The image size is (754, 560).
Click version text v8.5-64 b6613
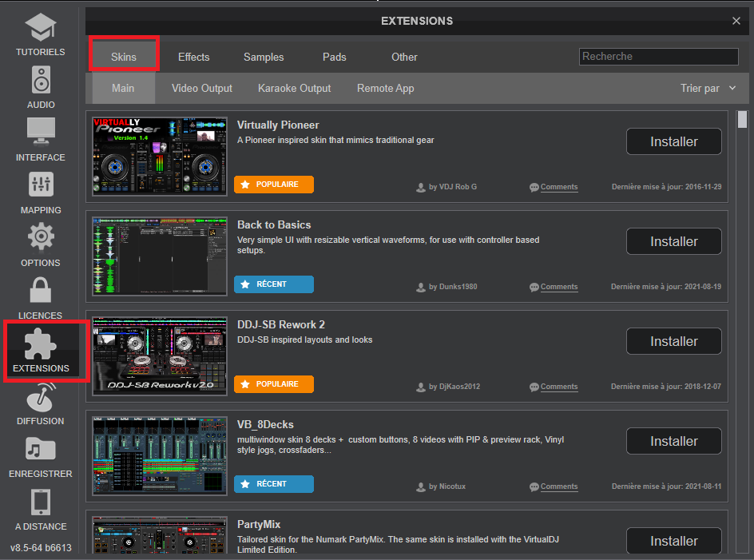point(41,547)
